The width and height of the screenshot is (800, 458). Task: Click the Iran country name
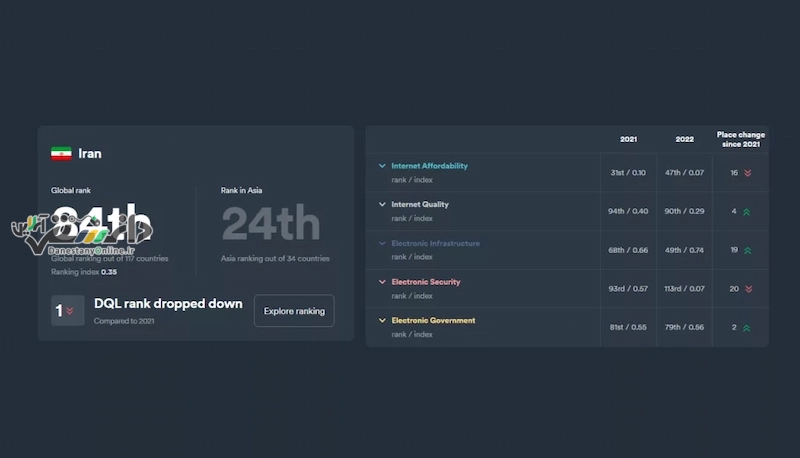[x=90, y=154]
